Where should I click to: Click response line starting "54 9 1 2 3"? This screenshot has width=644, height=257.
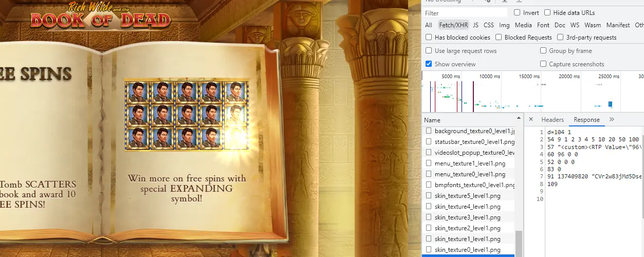point(593,139)
